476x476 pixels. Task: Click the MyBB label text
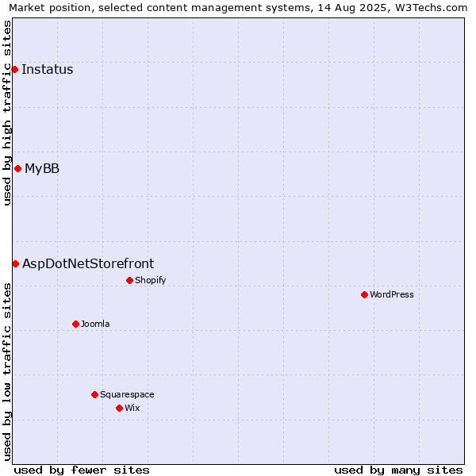coord(42,168)
